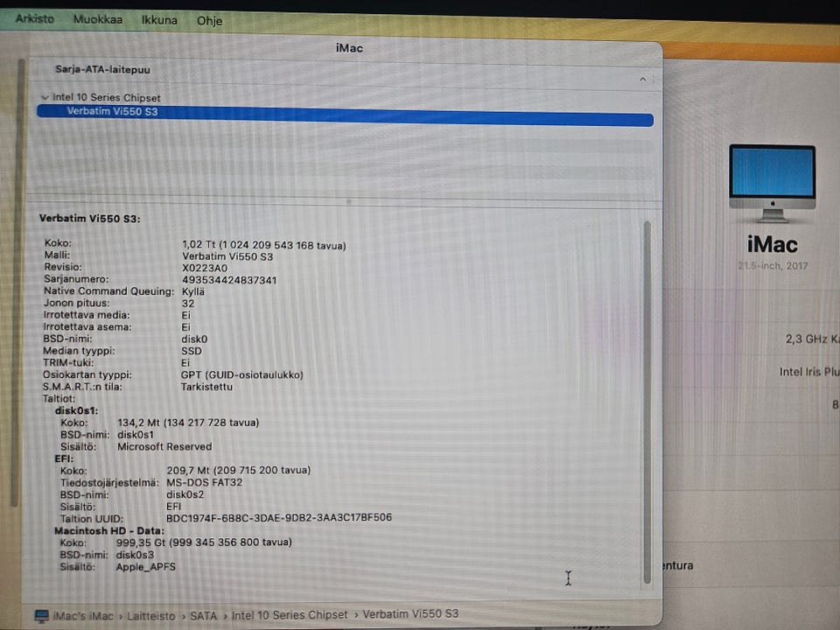
Task: Click SATA in the path bar
Action: [204, 615]
